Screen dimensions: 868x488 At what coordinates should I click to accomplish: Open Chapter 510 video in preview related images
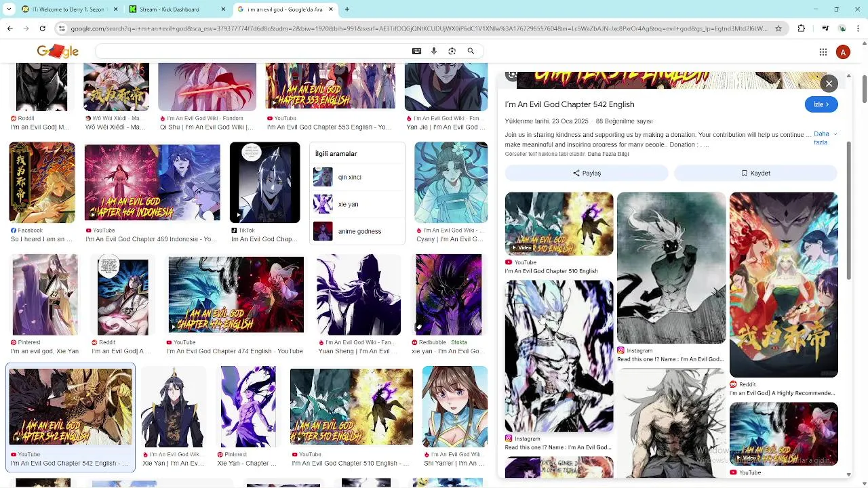pyautogui.click(x=559, y=224)
